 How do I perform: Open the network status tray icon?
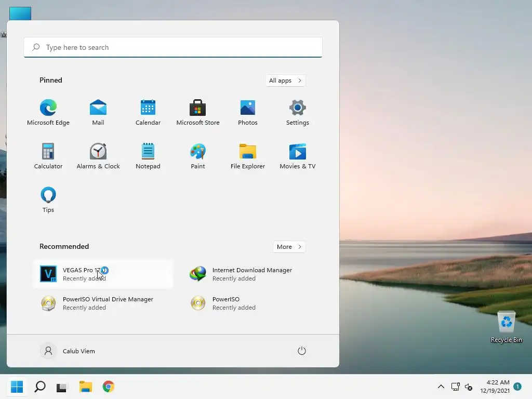pos(455,387)
